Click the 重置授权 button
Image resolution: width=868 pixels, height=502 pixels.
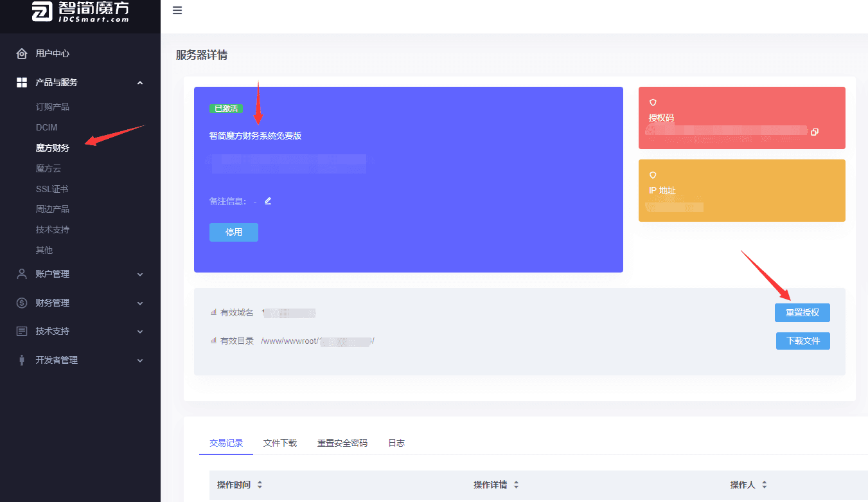(802, 312)
